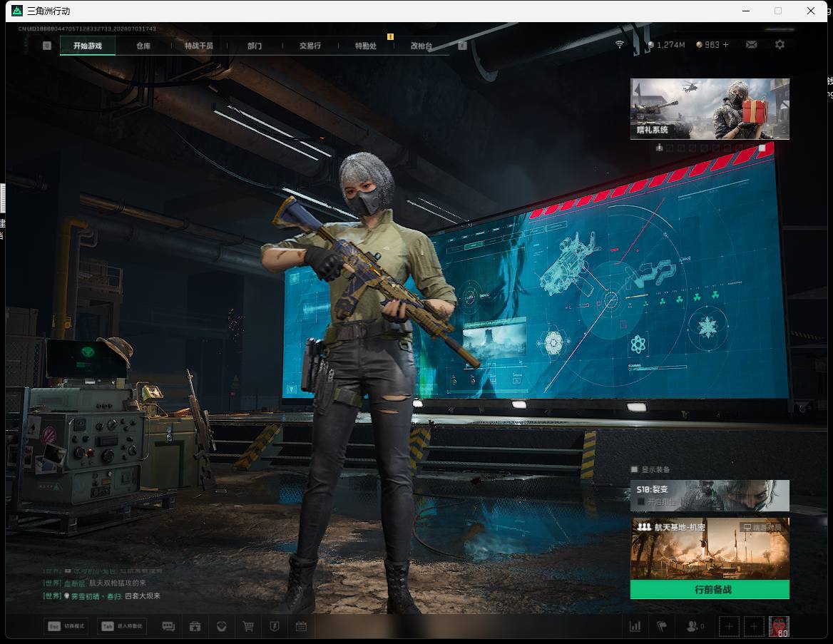Click the green 行前备战 button
The height and width of the screenshot is (644, 833).
[710, 589]
